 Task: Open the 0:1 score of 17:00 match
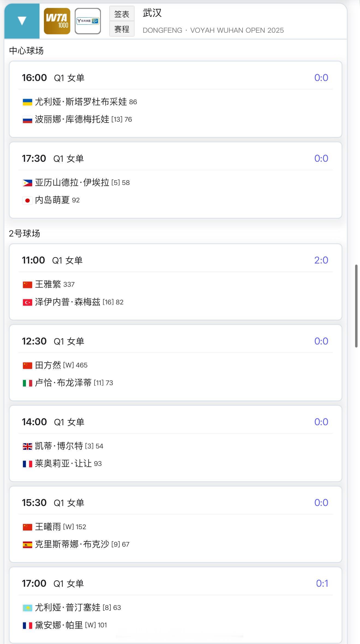322,583
